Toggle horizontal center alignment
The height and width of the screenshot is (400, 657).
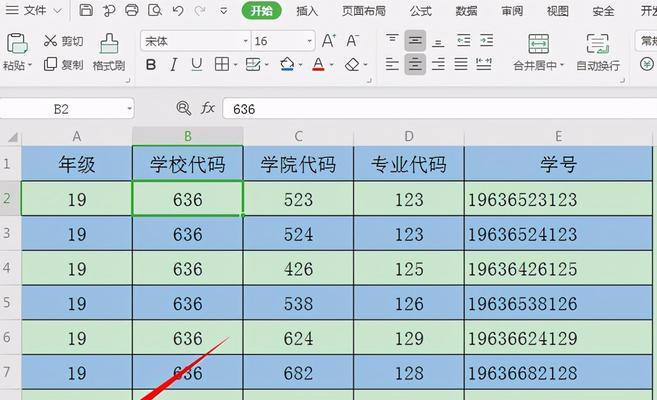coord(415,64)
